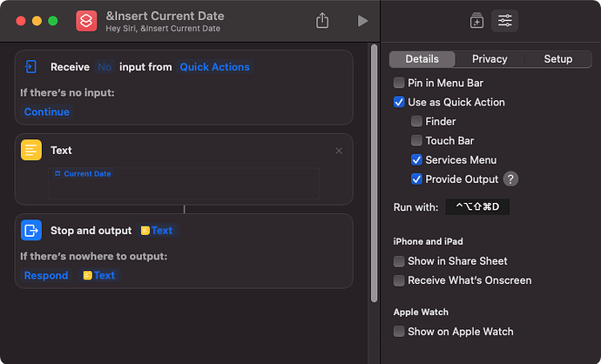Open the Quick Actions input source dropdown
The width and height of the screenshot is (601, 364).
tap(214, 67)
